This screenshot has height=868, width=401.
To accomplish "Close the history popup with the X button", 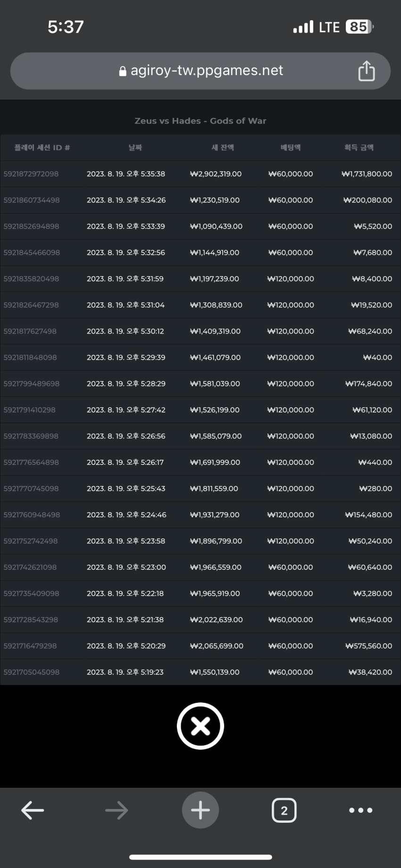I will [200, 726].
